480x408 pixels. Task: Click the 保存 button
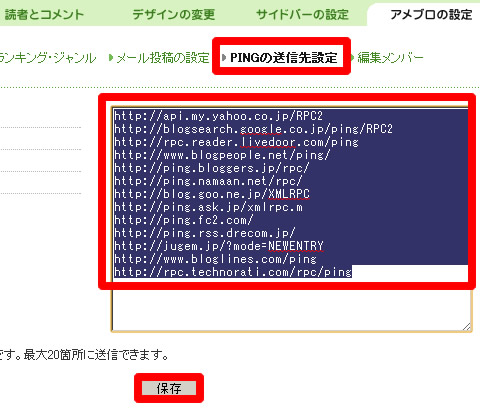tap(169, 388)
